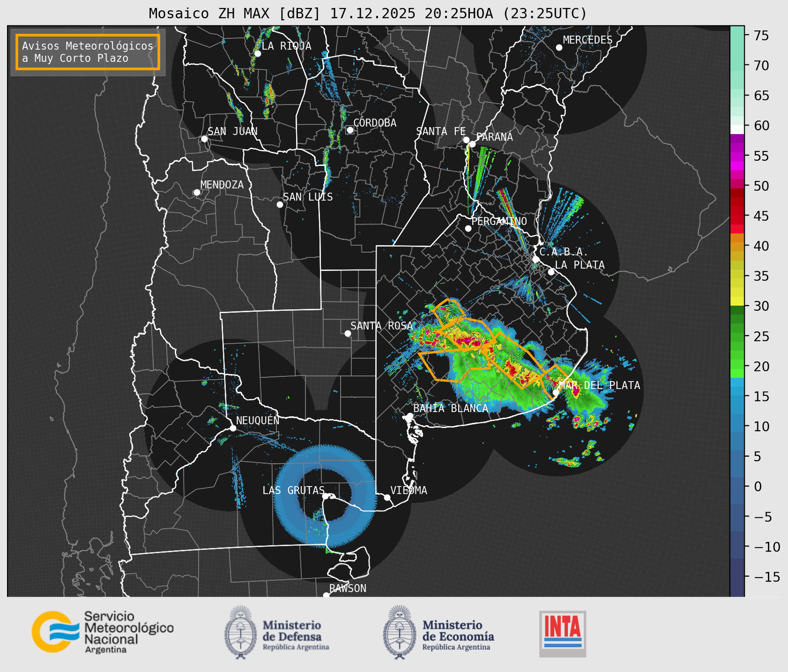Click the red INTA logo
Screen dimensions: 788x672
562,634
